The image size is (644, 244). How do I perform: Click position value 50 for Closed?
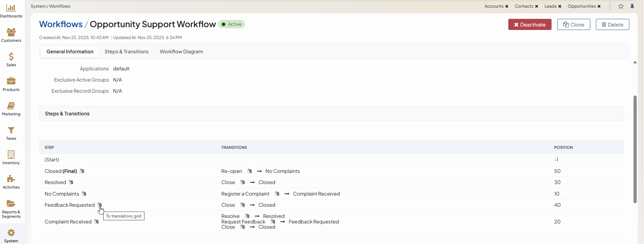557,171
